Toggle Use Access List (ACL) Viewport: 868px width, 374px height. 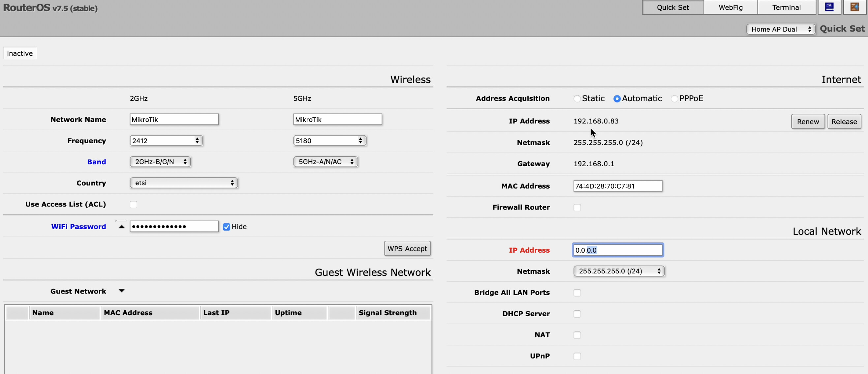(134, 204)
